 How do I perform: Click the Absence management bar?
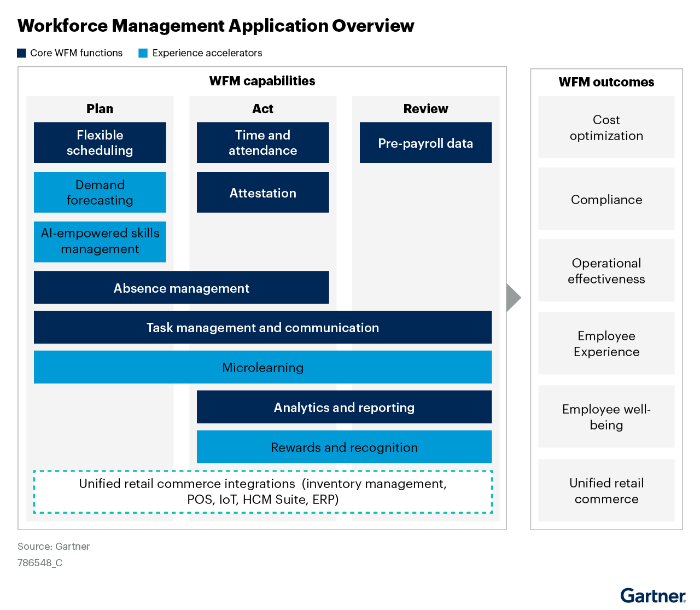(182, 287)
